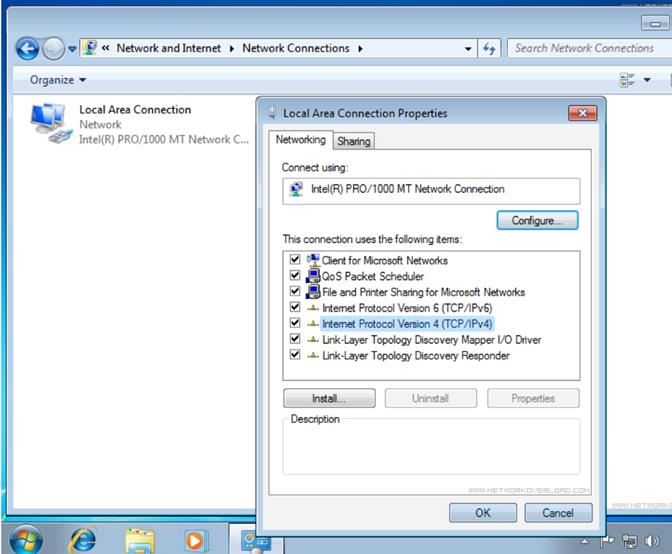Click the Back navigation arrow
Viewport: 672px width, 554px height.
tap(28, 49)
